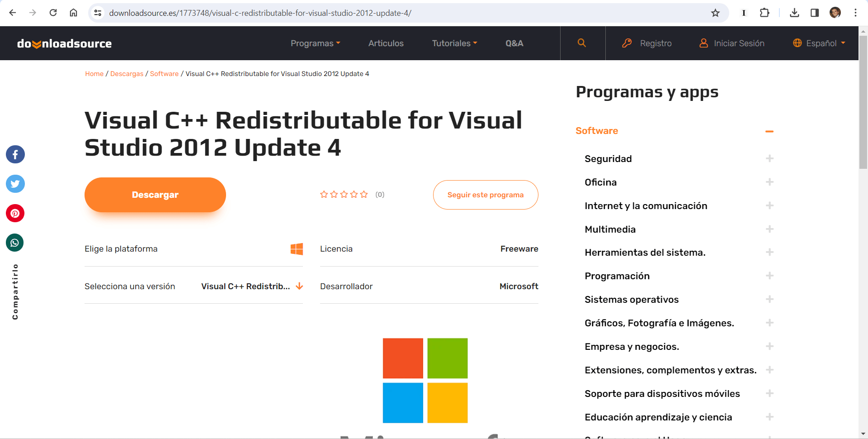Expand Gráficos, Fotografía e Imágenes category

coord(769,323)
